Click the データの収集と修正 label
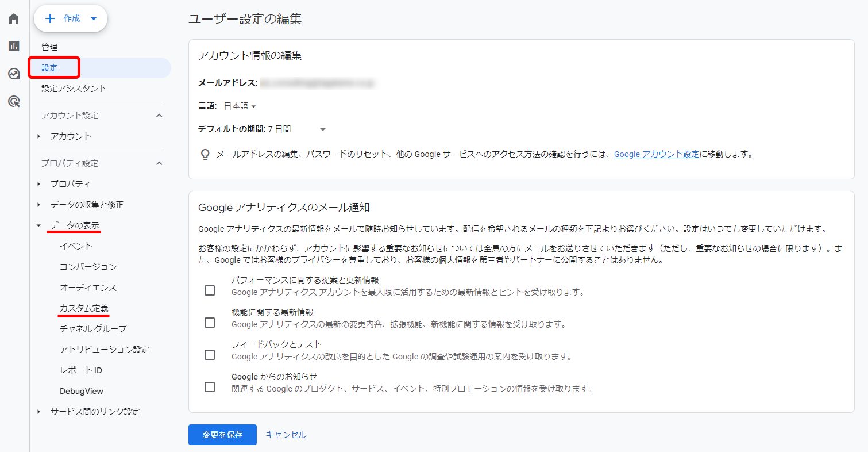Screen dimensions: 868x452 click(87, 205)
